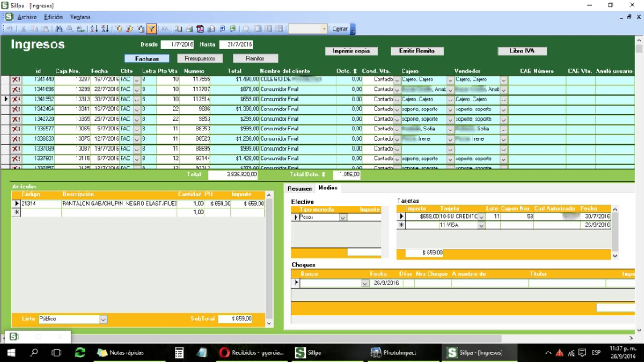Click the printer icon in the toolbar
The height and width of the screenshot is (362, 644).
(189, 29)
